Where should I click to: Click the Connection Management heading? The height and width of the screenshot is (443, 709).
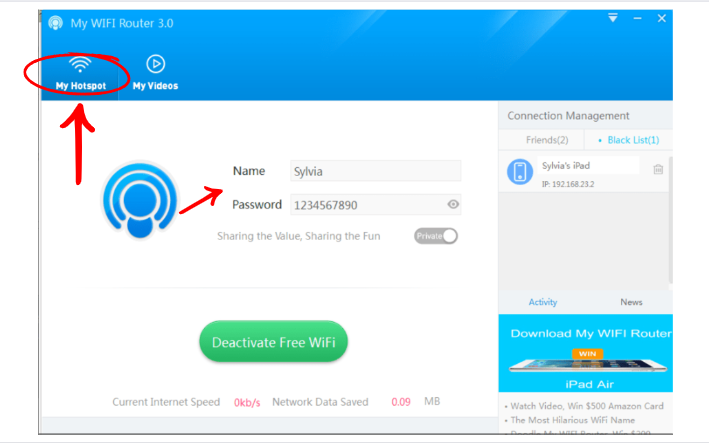(568, 116)
